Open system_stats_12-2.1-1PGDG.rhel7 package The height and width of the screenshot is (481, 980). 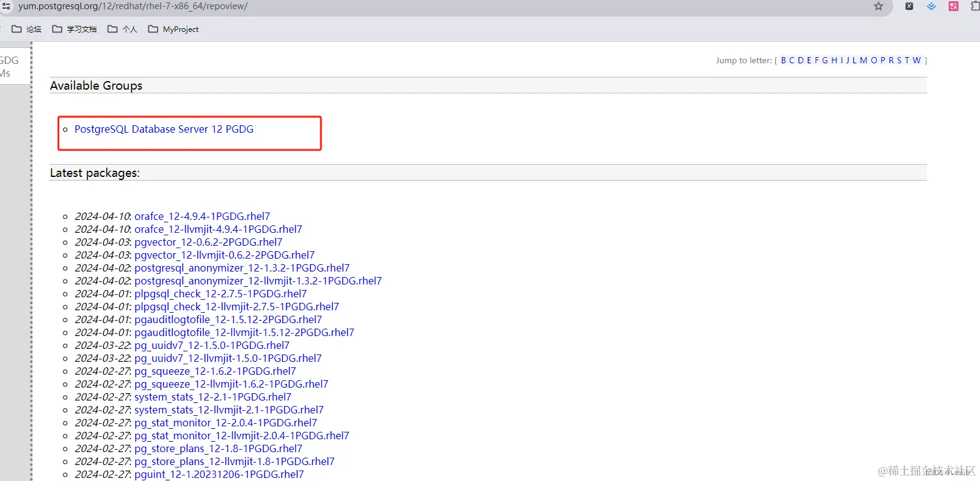[x=213, y=397]
